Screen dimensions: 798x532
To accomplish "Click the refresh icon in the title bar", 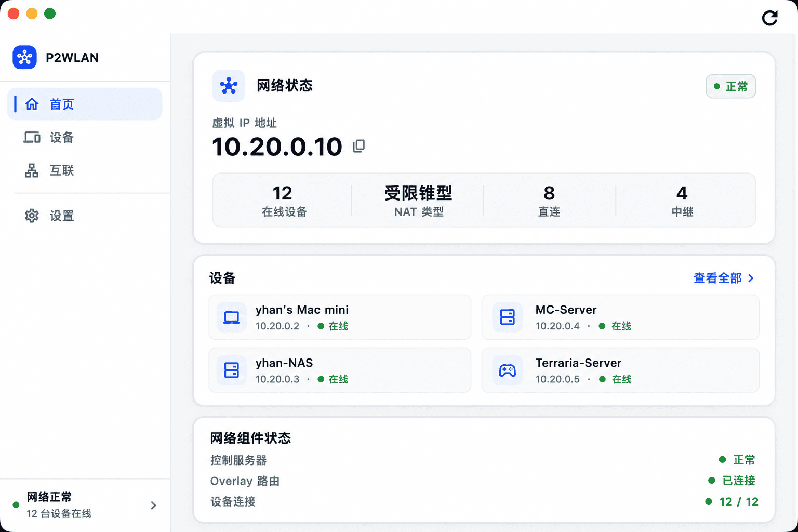I will click(769, 18).
